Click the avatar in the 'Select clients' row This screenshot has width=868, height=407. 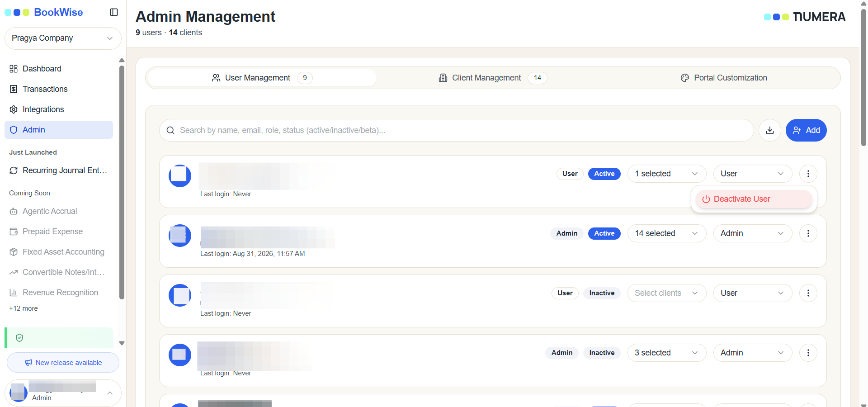(180, 295)
